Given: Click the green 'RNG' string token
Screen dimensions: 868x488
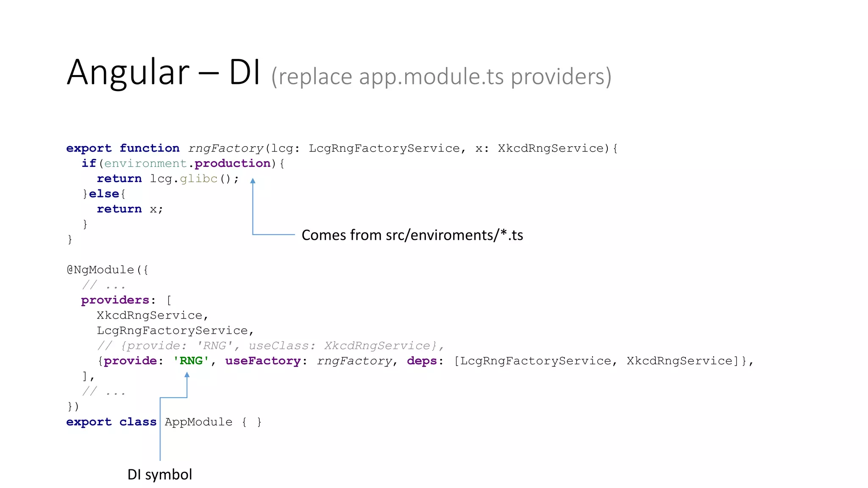Looking at the screenshot, I should tap(191, 361).
